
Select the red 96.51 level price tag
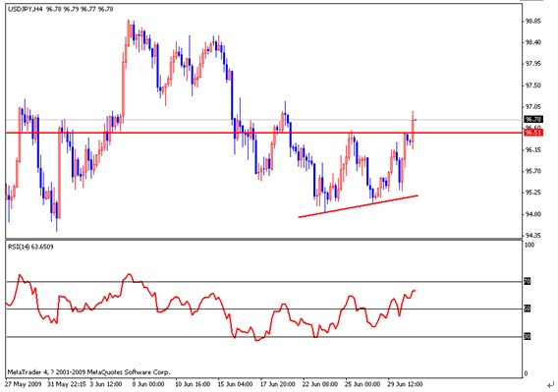[533, 133]
